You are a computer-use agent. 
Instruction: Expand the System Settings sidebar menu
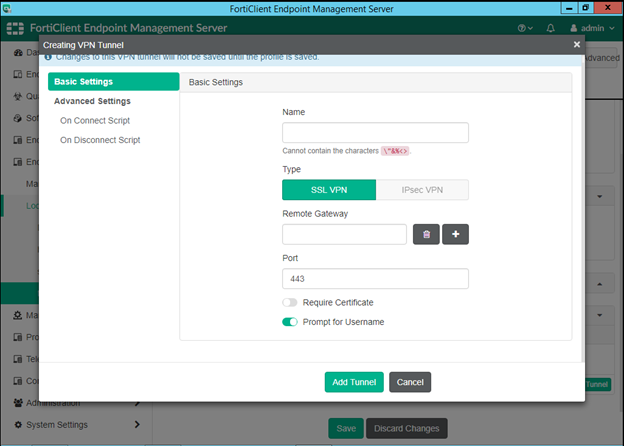(137, 425)
